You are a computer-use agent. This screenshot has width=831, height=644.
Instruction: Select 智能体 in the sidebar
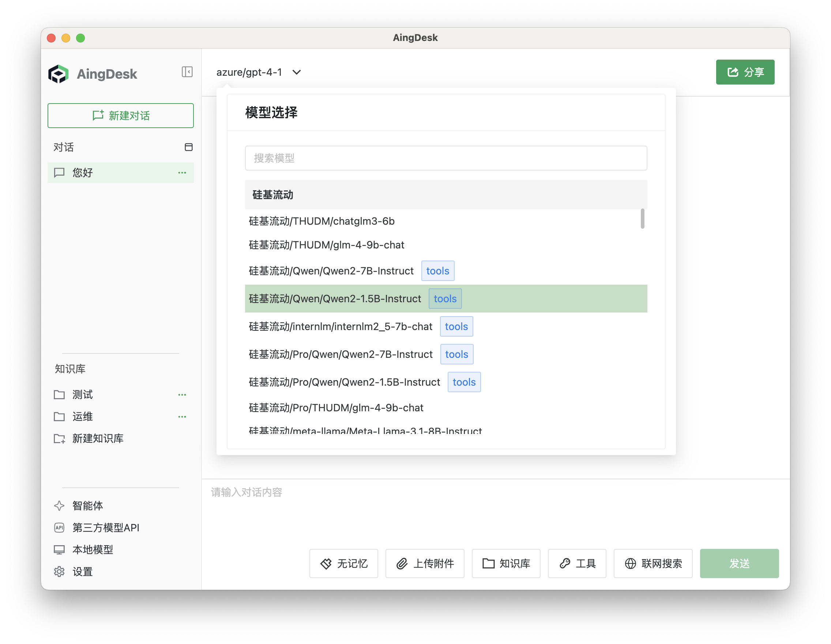coord(87,505)
